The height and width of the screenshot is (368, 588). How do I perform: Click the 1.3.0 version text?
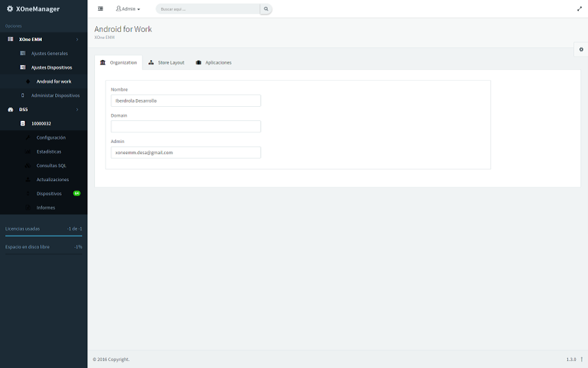pyautogui.click(x=571, y=360)
